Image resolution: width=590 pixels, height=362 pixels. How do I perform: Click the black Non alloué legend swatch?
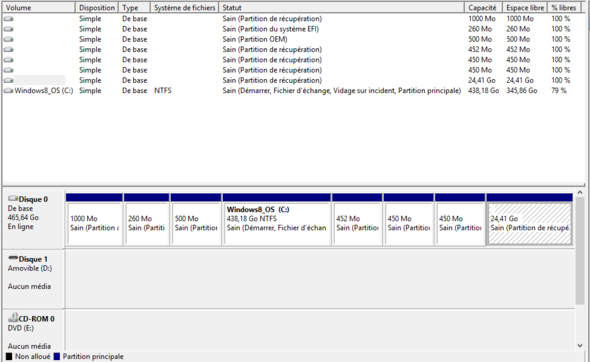(x=9, y=356)
